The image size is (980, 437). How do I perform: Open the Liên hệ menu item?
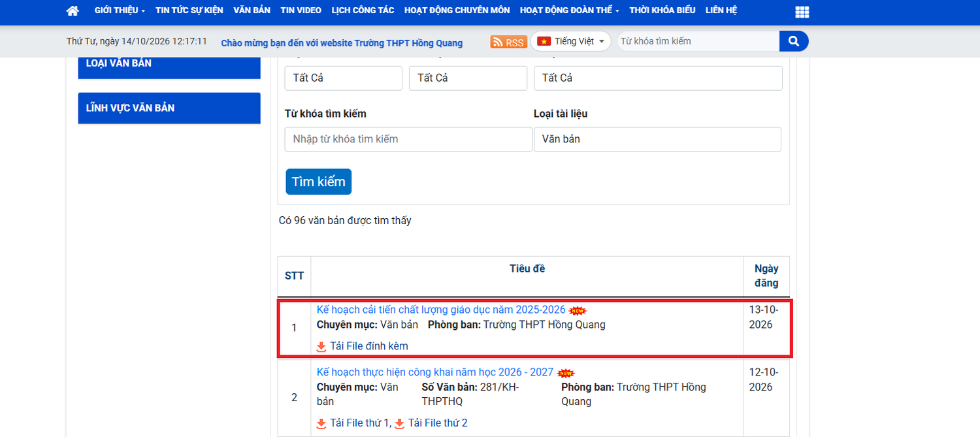tap(721, 10)
